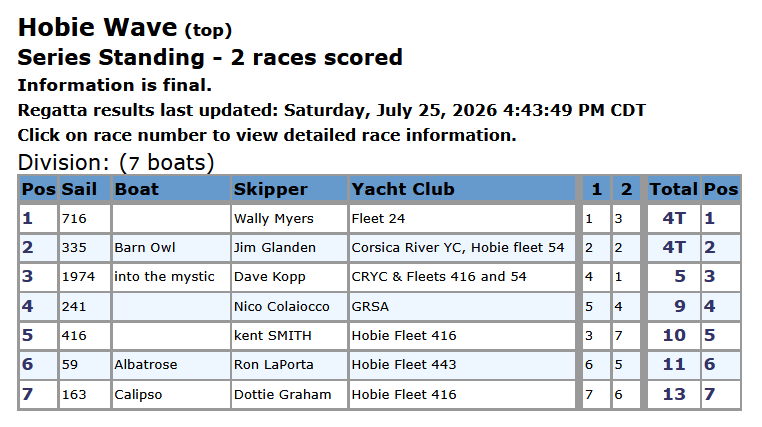Click boat name into the mystic
The image size is (762, 427).
pyautogui.click(x=164, y=277)
